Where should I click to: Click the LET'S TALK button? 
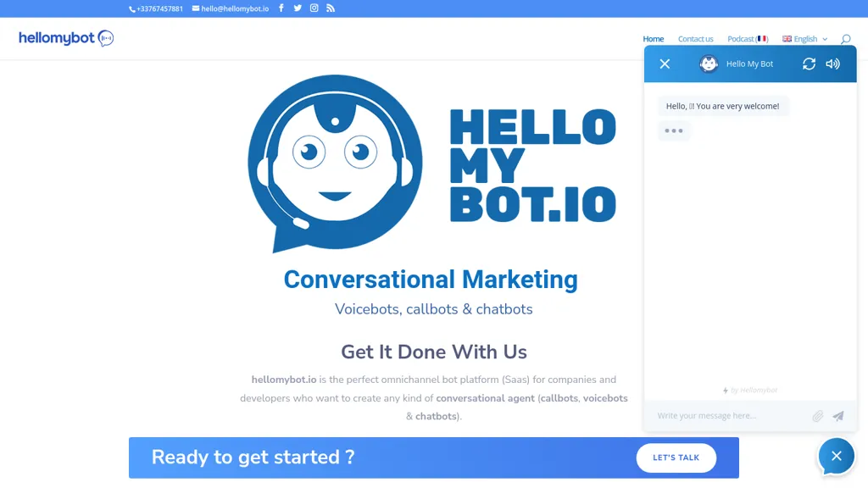pyautogui.click(x=676, y=457)
